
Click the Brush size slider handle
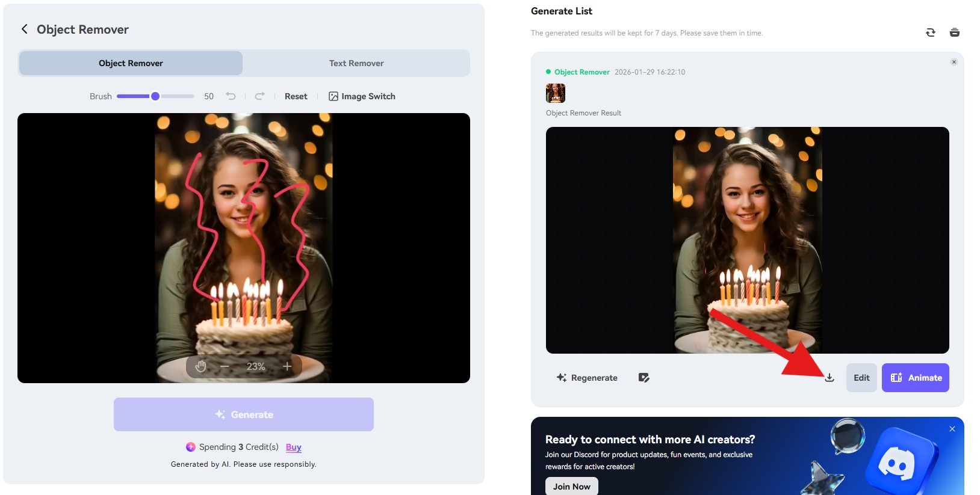click(155, 96)
